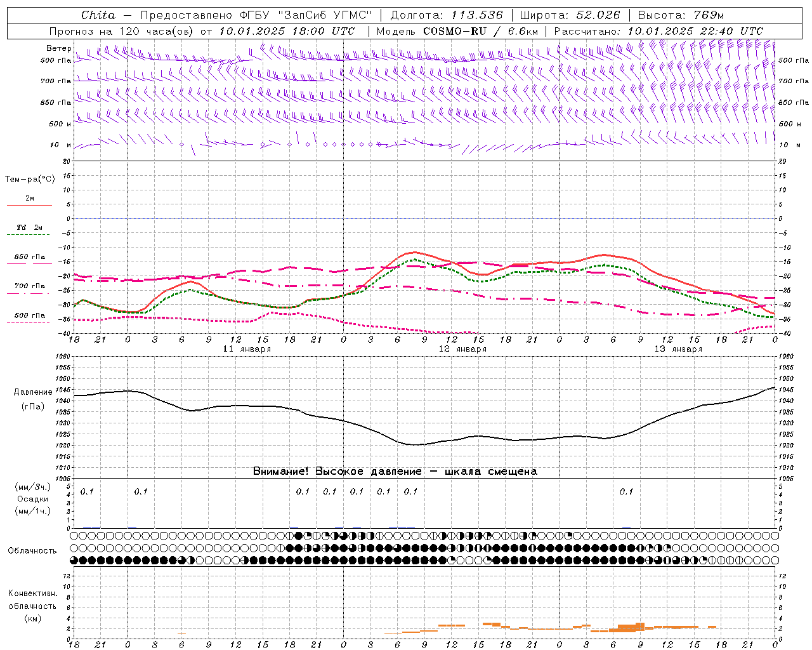This screenshot has width=812, height=650.
Task: Click the dashed legend line under "Td 2м"
Action: pos(29,235)
